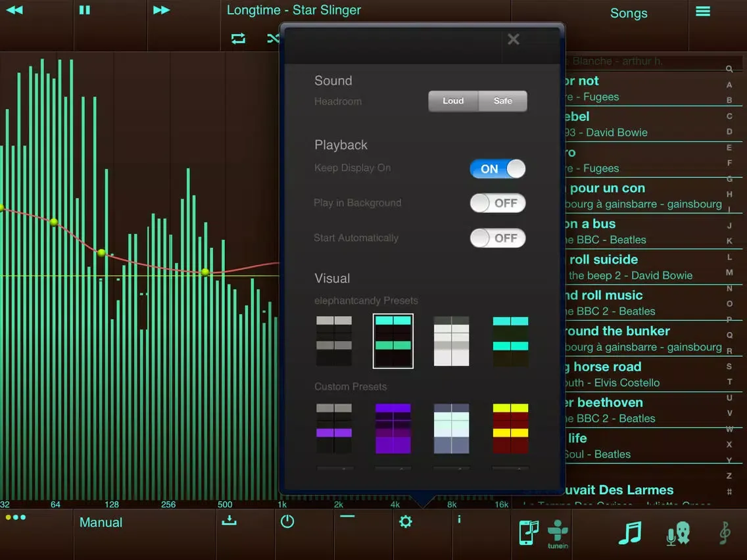Open settings with the gear icon
This screenshot has width=747, height=560.
click(x=406, y=521)
